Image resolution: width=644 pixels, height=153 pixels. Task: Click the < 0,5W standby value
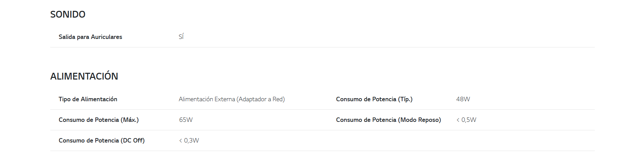(467, 120)
